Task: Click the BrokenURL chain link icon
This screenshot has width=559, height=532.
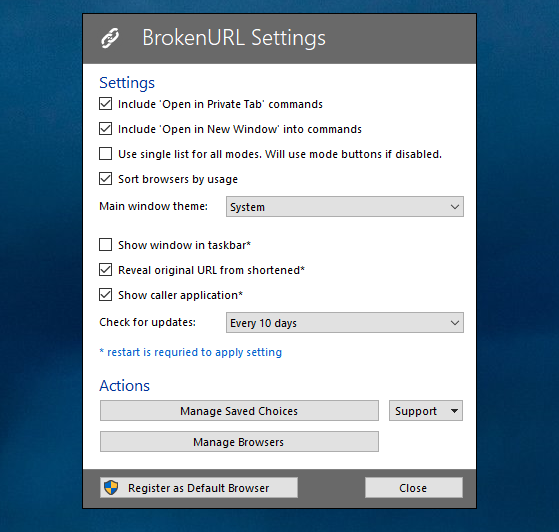Action: coord(110,38)
